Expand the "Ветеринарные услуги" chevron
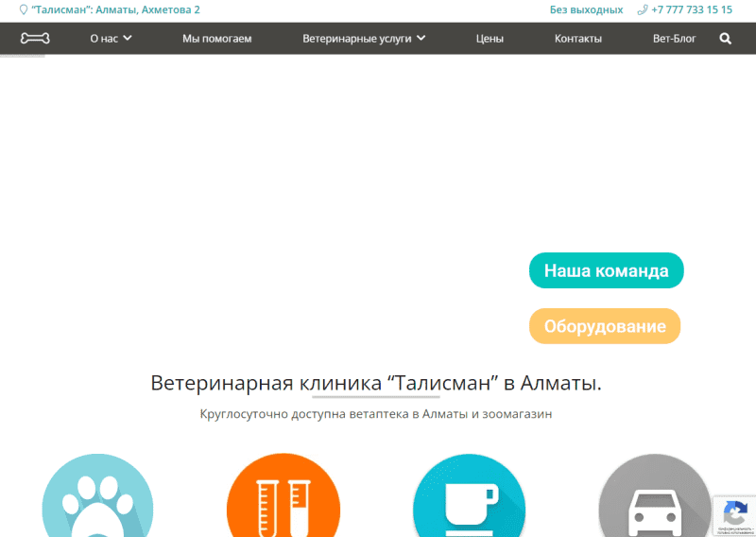This screenshot has height=537, width=756. tap(421, 38)
